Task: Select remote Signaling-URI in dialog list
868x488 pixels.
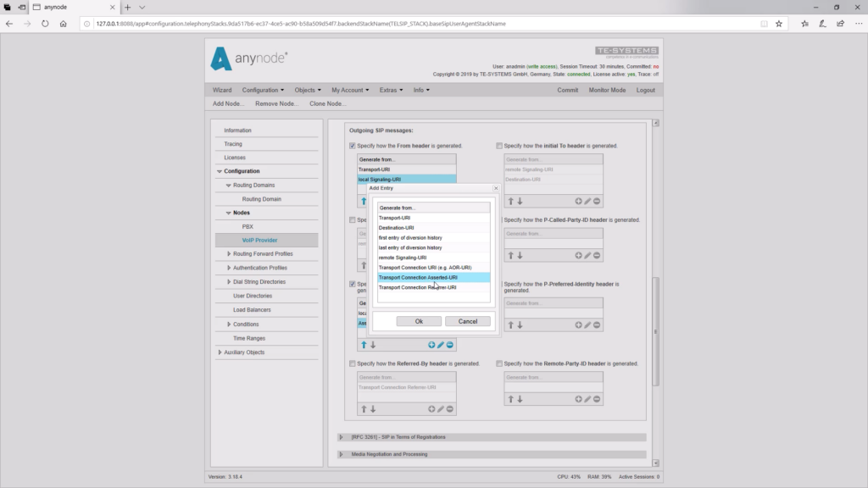Action: [x=434, y=258]
